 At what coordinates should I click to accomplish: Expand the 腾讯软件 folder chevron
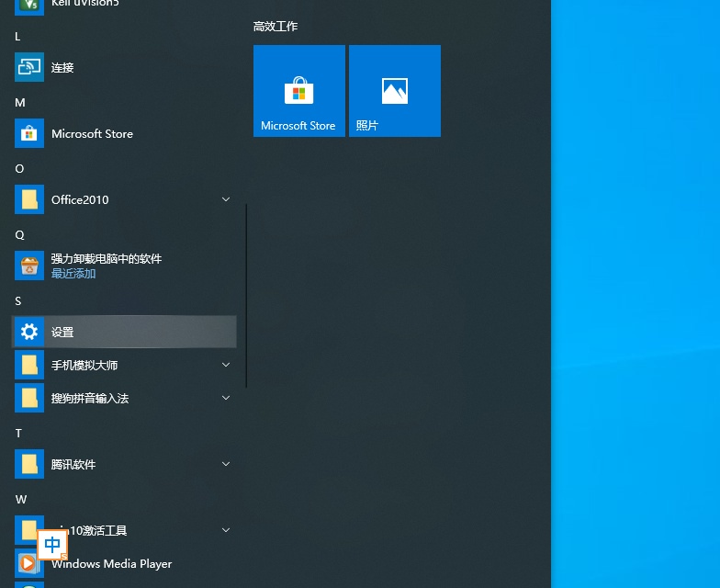226,464
